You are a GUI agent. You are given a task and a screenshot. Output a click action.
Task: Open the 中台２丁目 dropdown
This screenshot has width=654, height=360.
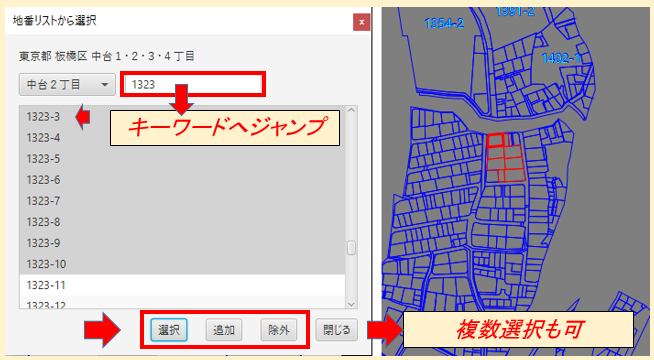click(x=67, y=85)
